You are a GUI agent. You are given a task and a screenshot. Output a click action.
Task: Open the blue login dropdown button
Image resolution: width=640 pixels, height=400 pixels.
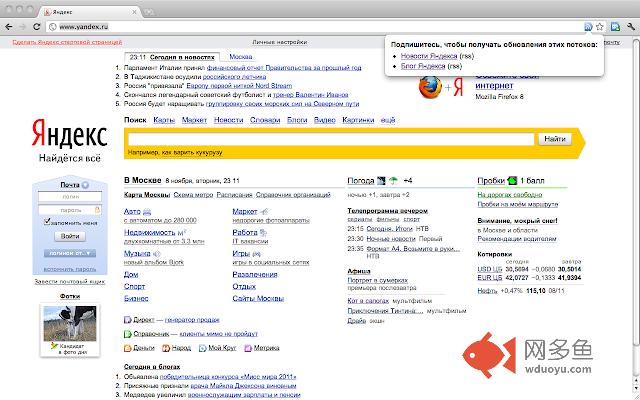pyautogui.click(x=70, y=253)
